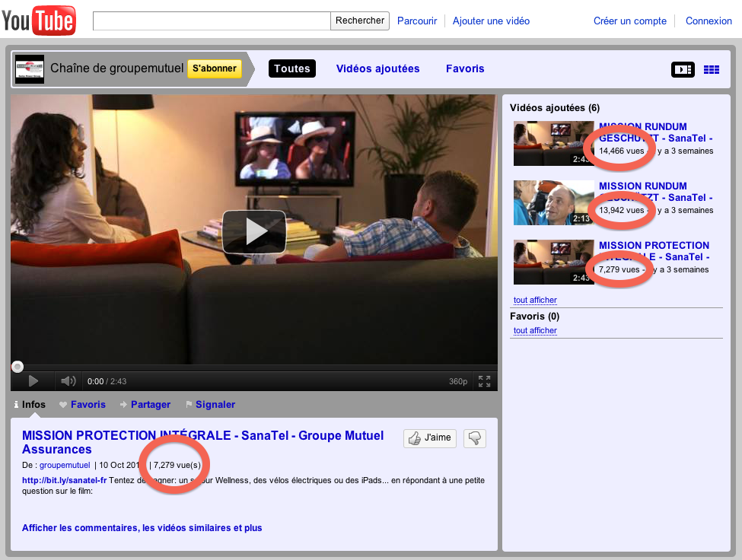Open the 7,279 vues sidebar video thumbnail

tap(554, 262)
